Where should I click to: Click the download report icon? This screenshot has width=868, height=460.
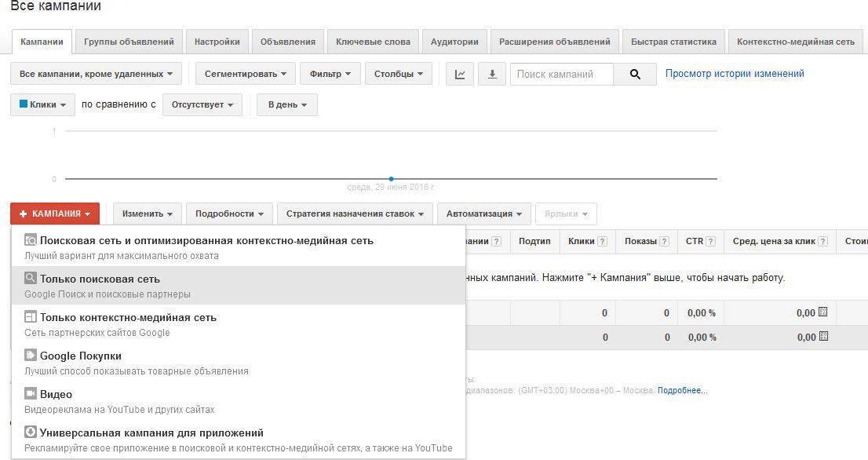492,75
